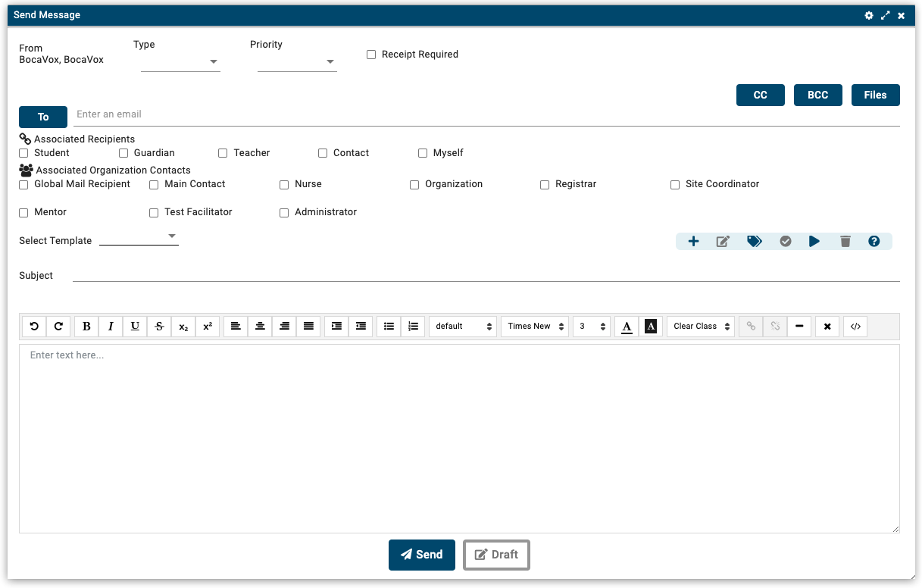
Task: Tick the Site Coordinator checkbox
Action: pyautogui.click(x=675, y=185)
